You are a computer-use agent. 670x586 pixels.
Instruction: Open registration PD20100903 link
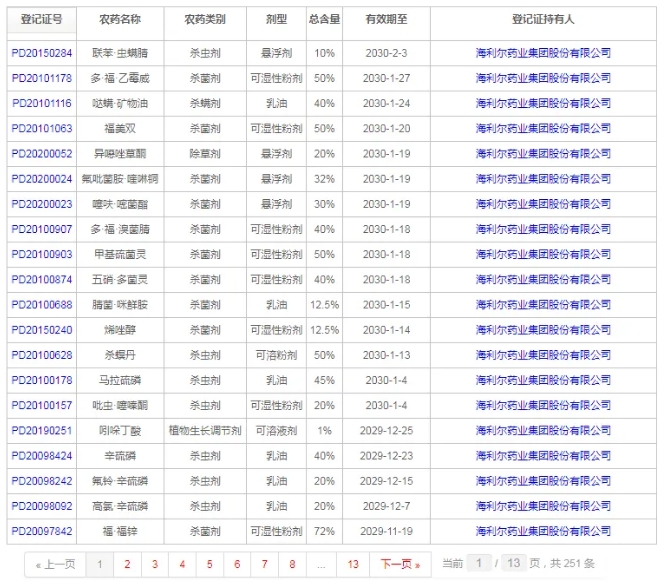tap(42, 255)
